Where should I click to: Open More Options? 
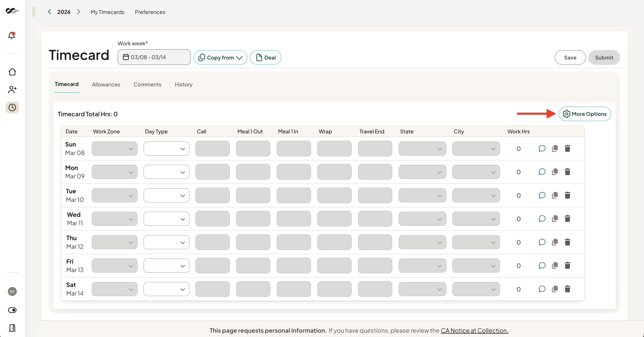tap(585, 114)
